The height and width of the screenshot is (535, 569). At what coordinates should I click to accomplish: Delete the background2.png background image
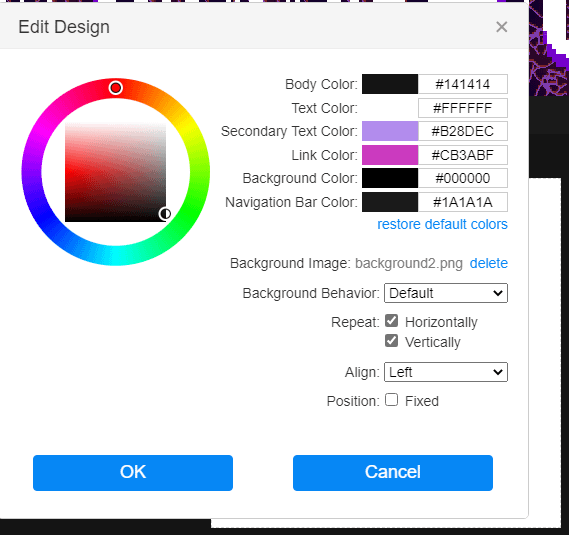coord(488,263)
